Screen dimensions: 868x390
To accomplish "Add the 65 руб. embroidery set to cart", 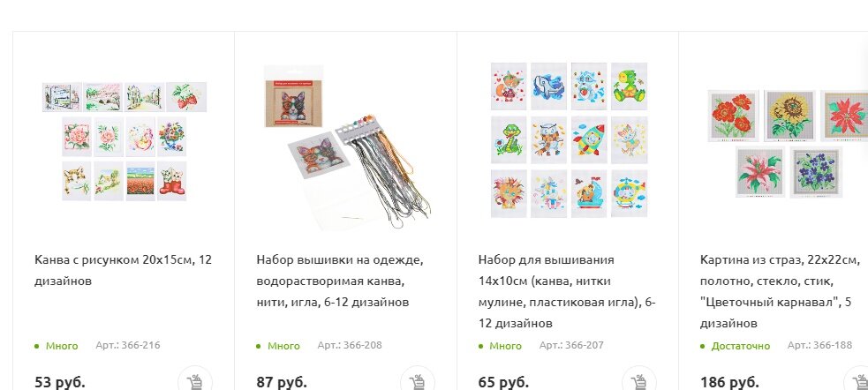I will (x=638, y=381).
